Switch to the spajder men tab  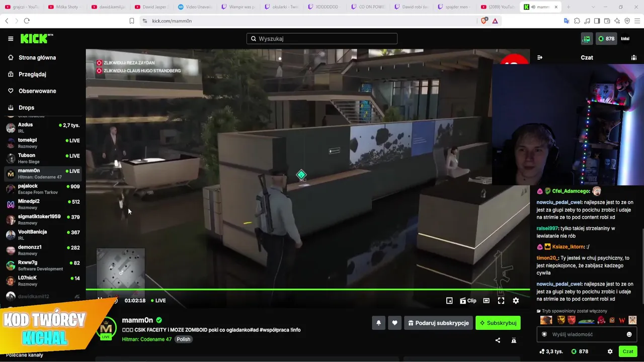point(454,7)
